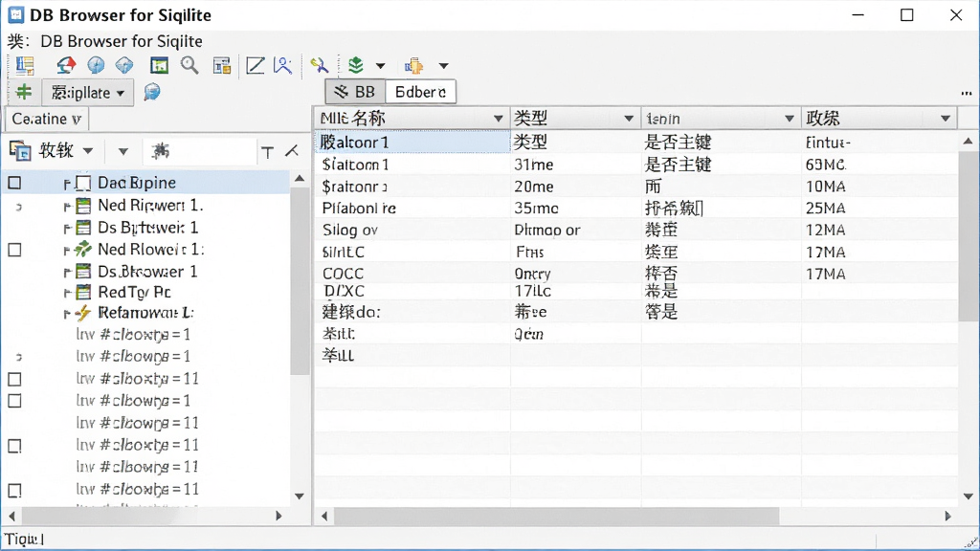980x551 pixels.
Task: Open the dropdown arrow next to 牧软
Action: [88, 151]
